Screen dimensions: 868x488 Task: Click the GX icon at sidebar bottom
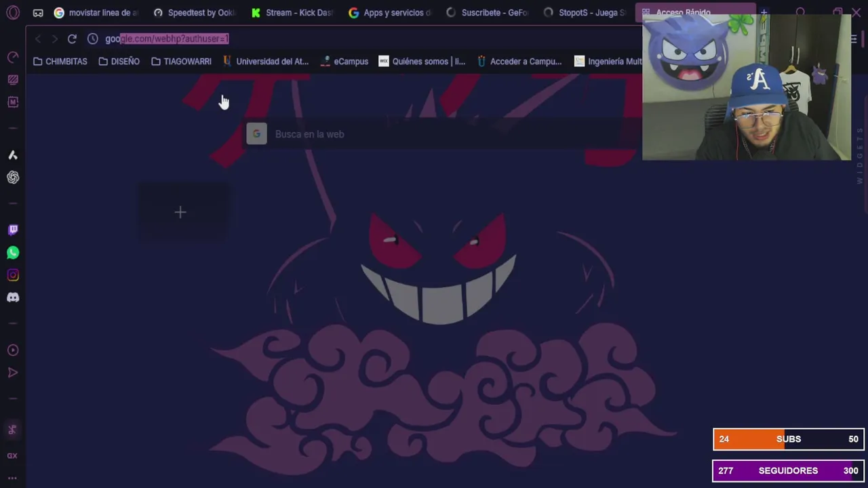pyautogui.click(x=12, y=455)
